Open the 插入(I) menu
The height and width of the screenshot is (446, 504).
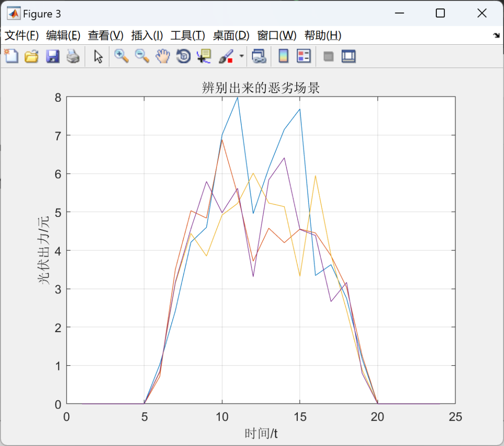click(147, 35)
